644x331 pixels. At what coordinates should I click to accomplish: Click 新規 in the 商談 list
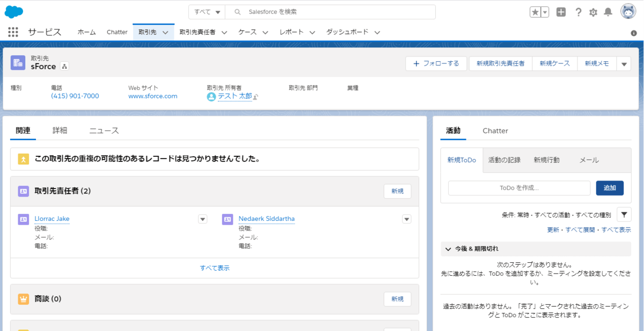point(398,299)
